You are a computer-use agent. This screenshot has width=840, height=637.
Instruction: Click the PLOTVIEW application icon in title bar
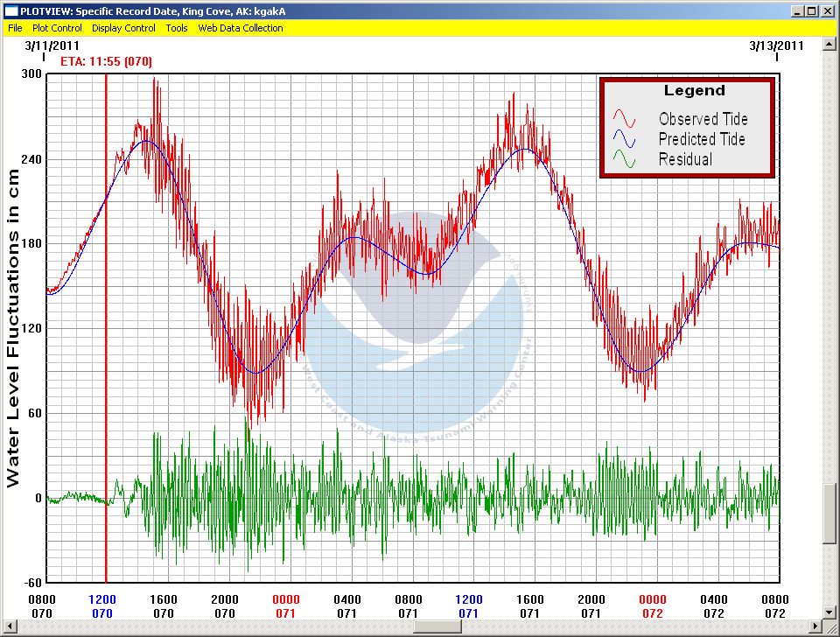(x=10, y=11)
